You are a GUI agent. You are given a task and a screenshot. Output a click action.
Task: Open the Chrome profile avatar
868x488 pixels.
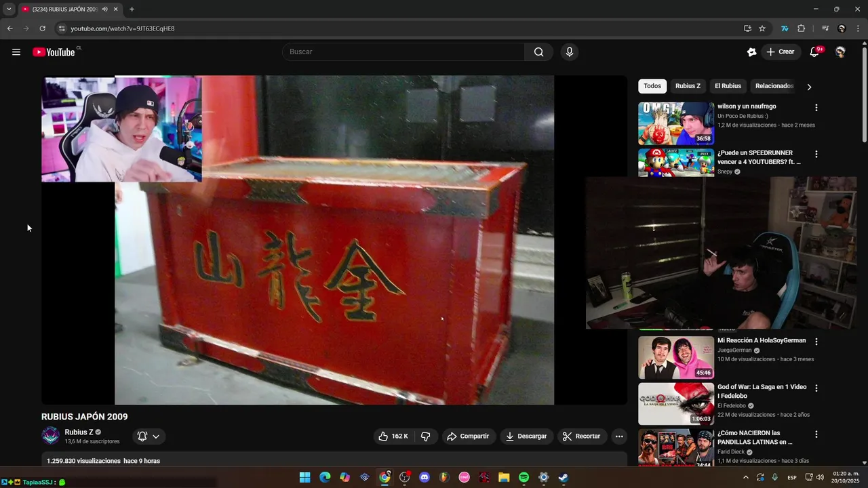pos(842,28)
